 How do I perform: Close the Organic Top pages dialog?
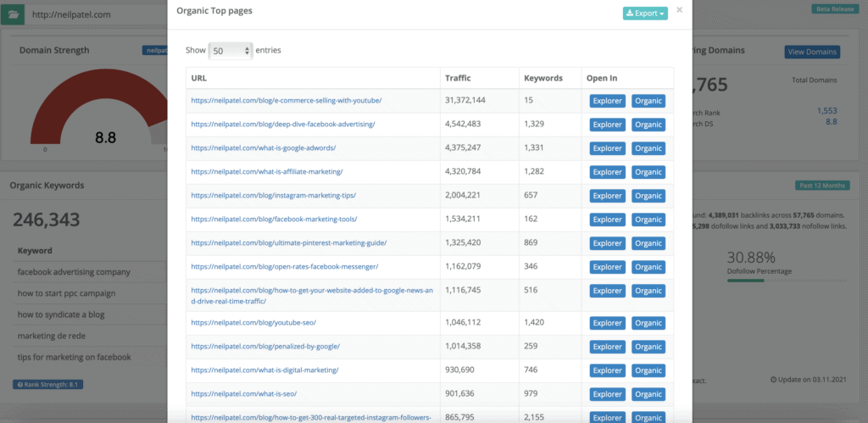(679, 10)
